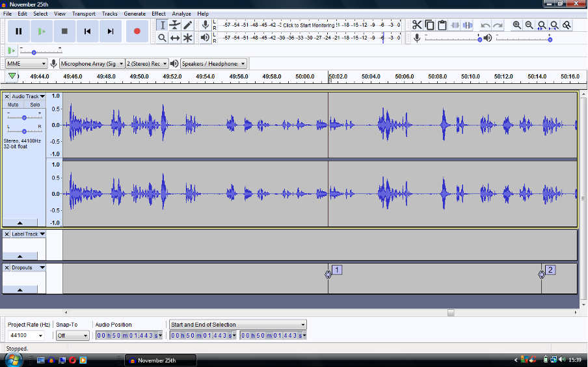The height and width of the screenshot is (367, 588).
Task: Open the Project Rate 44100 dropdown
Action: point(25,336)
